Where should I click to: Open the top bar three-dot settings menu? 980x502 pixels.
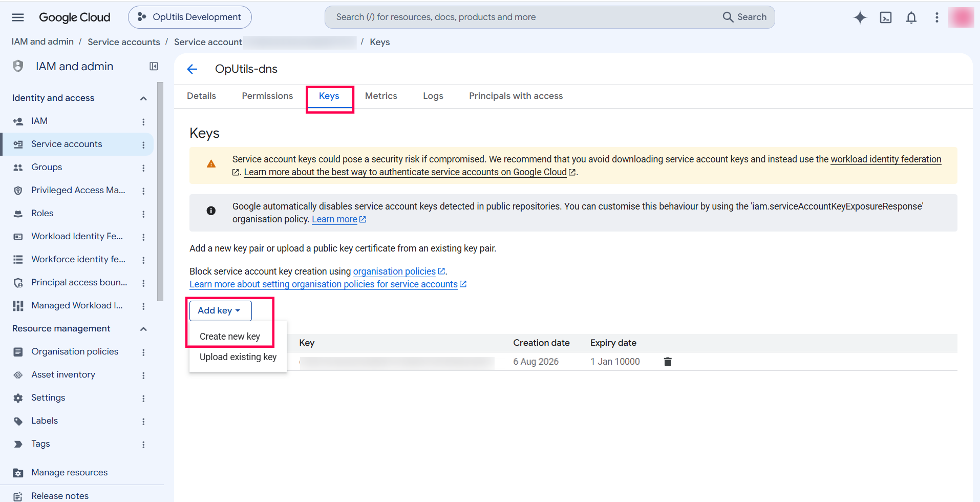click(x=937, y=17)
